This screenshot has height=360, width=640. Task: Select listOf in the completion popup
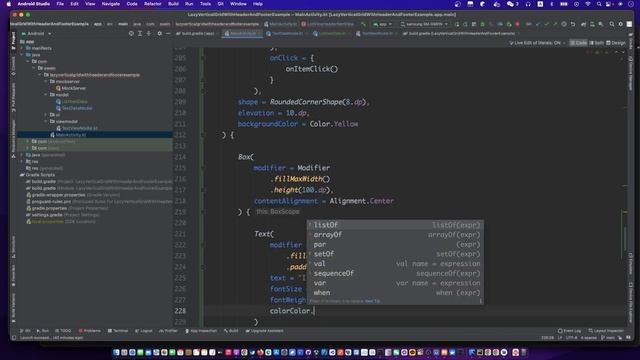tap(395, 225)
